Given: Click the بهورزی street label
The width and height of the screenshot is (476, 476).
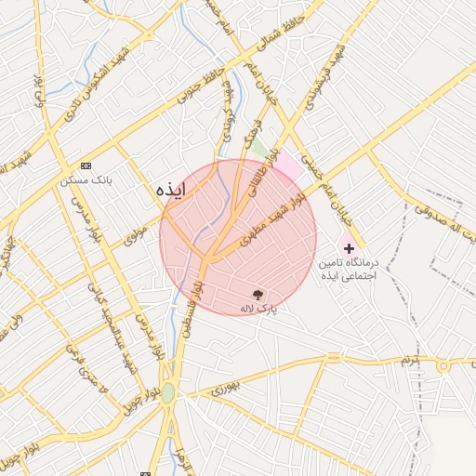Looking at the screenshot, I should coord(226,390).
